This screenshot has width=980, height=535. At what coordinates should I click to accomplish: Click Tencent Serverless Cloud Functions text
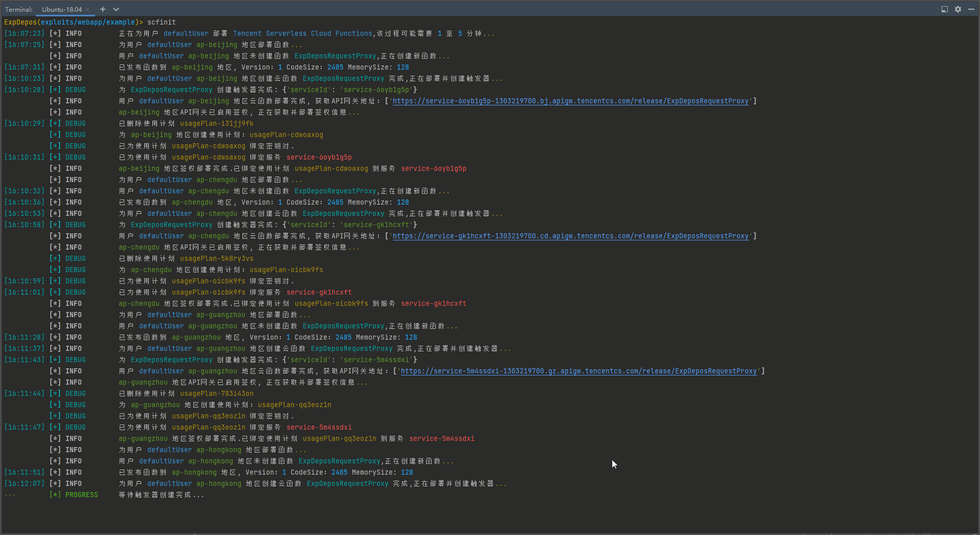point(303,34)
